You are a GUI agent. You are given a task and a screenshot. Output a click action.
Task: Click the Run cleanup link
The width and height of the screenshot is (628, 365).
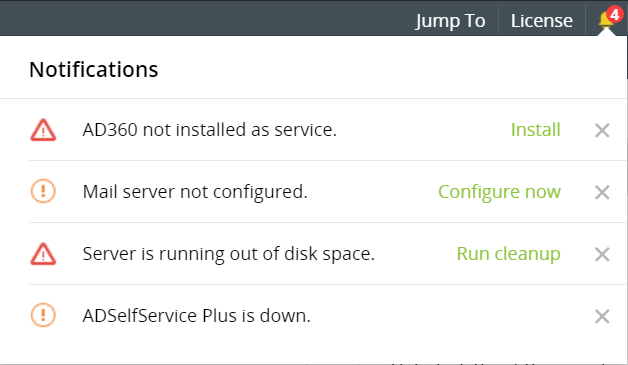509,254
